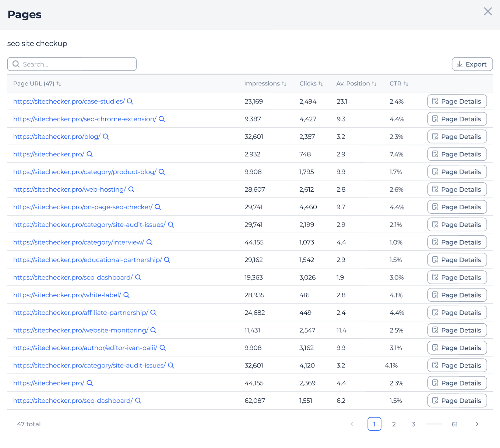Viewport: 500px width, 448px height.
Task: Click the 62,087 impressions value
Action: tap(255, 401)
